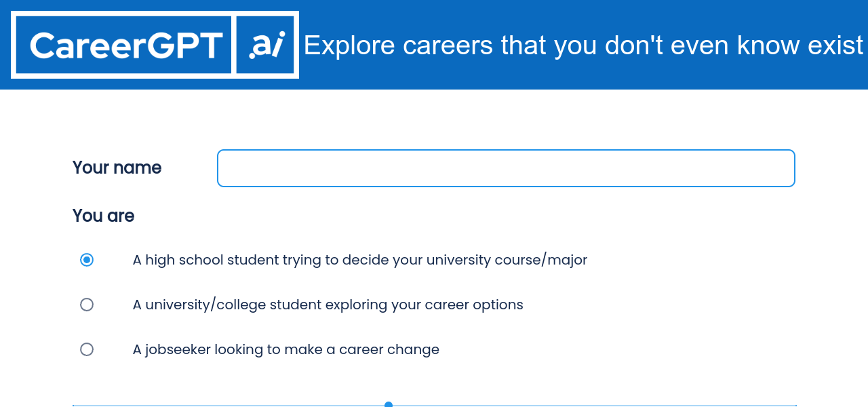868x407 pixels.
Task: Click the "You are" section heading
Action: tap(103, 216)
